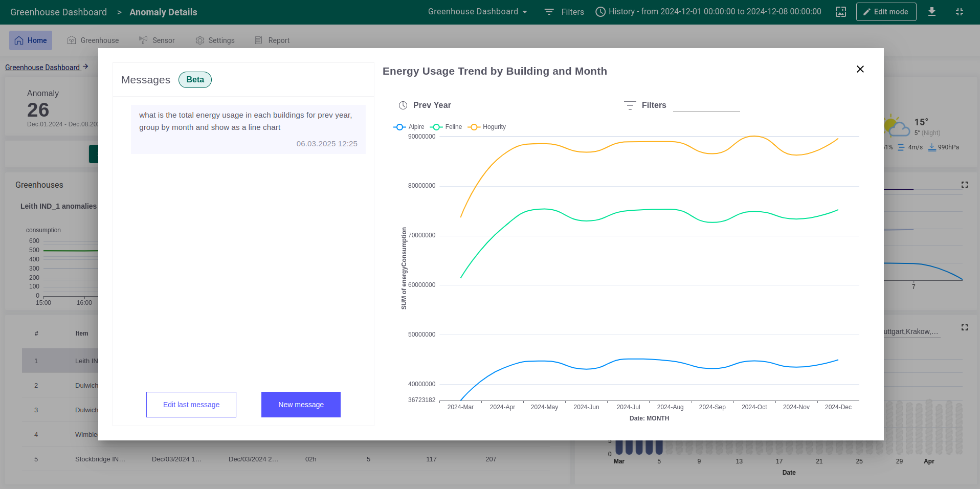
Task: Click the chart Filters input field
Action: (706, 105)
